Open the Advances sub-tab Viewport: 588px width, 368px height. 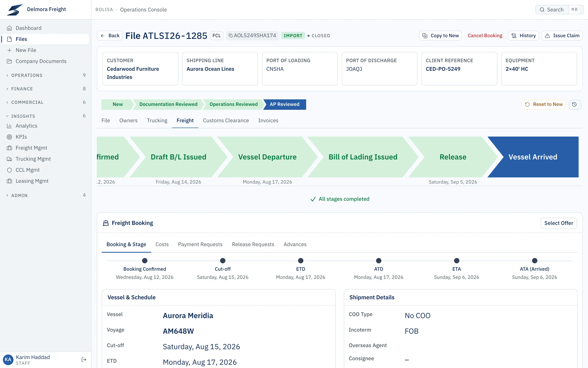point(295,244)
